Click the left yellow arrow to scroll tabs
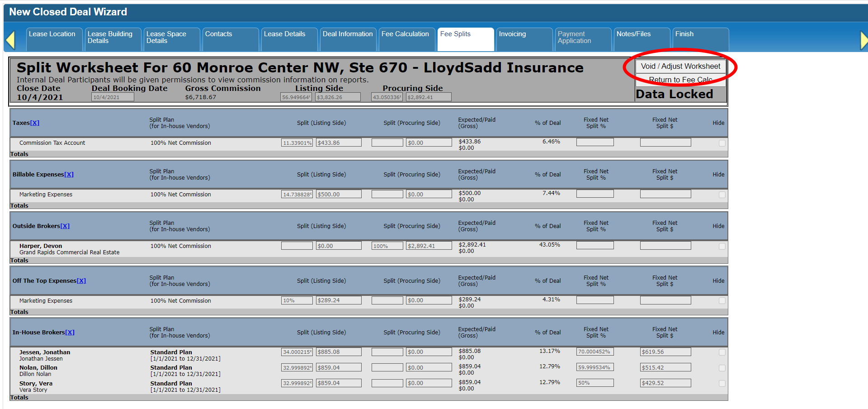Image resolution: width=868 pixels, height=409 pixels. [x=10, y=40]
